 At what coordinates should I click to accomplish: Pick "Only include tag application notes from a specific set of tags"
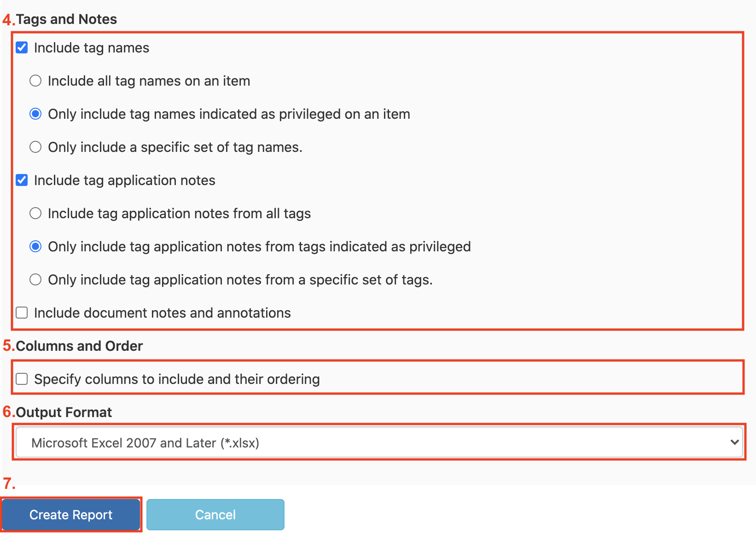[x=35, y=279]
